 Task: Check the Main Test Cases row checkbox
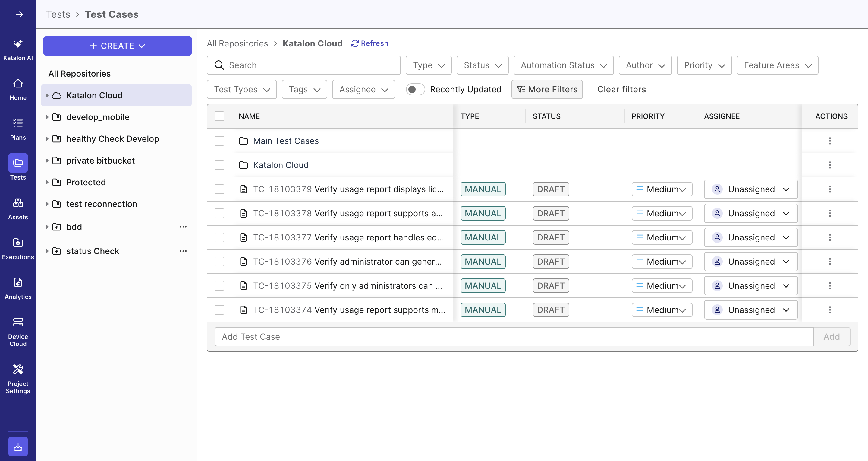219,141
